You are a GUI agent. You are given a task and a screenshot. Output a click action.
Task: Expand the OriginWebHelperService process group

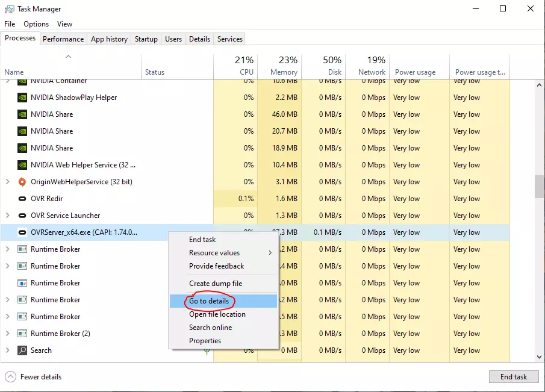click(7, 182)
